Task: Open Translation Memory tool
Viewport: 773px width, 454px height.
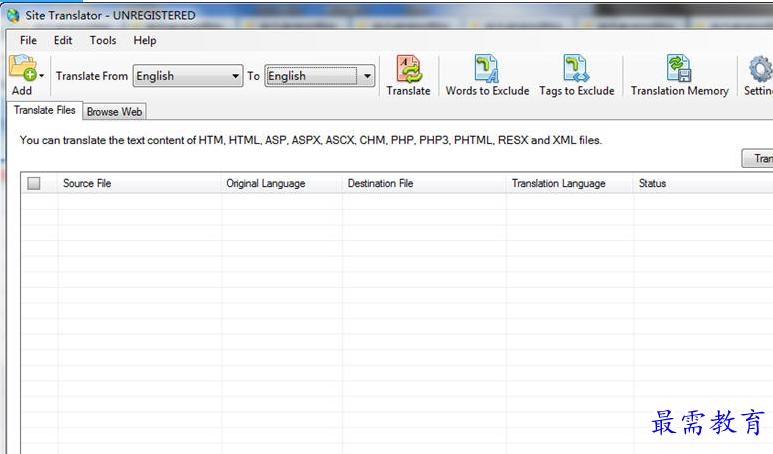Action: point(679,75)
